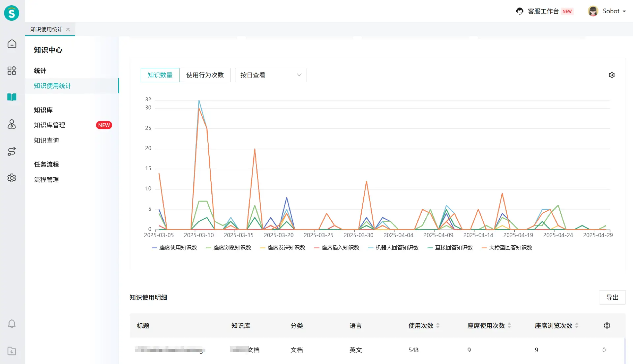633x364 pixels.
Task: Open the download center icon in sidebar
Action: coord(12,351)
